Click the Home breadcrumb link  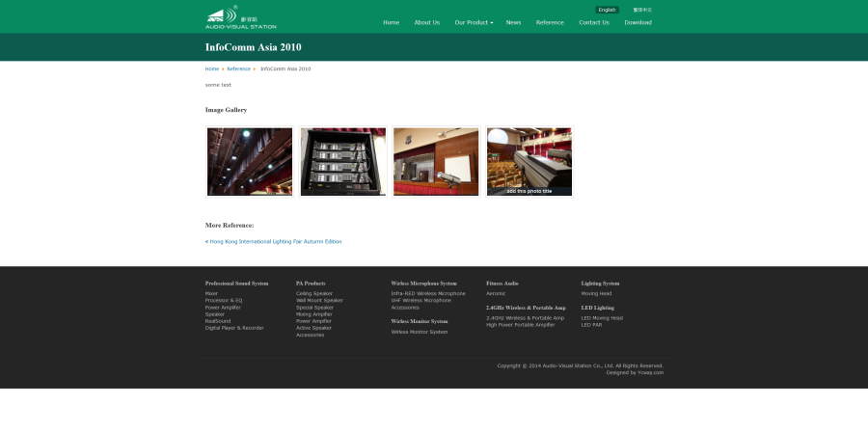(x=211, y=69)
